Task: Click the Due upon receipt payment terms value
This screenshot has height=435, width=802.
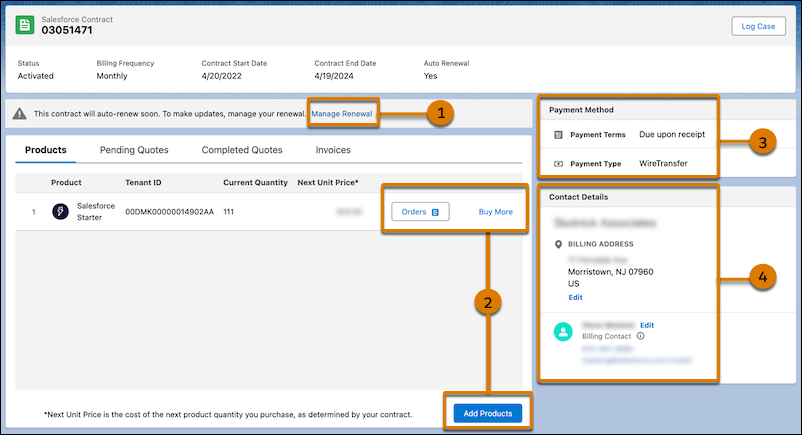Action: [x=672, y=134]
